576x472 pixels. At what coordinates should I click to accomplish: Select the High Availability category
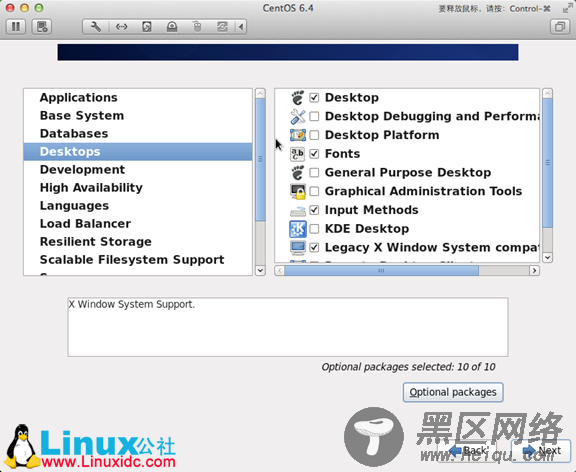[x=138, y=188]
